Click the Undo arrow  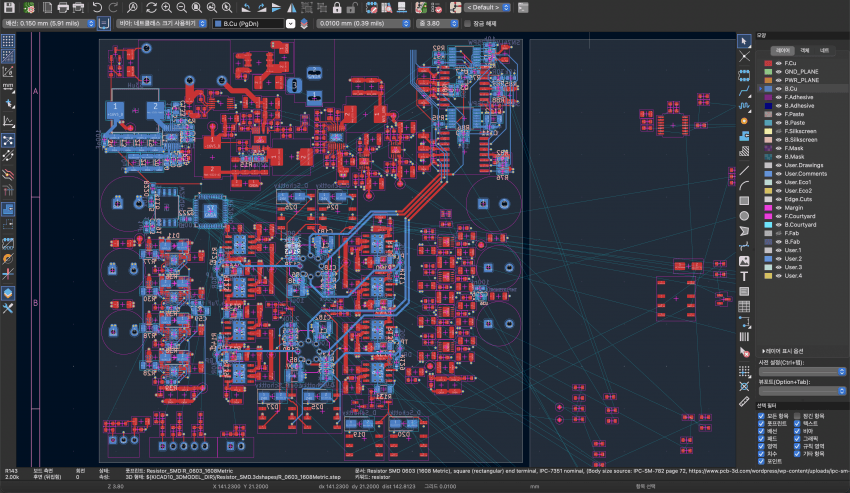[97, 8]
